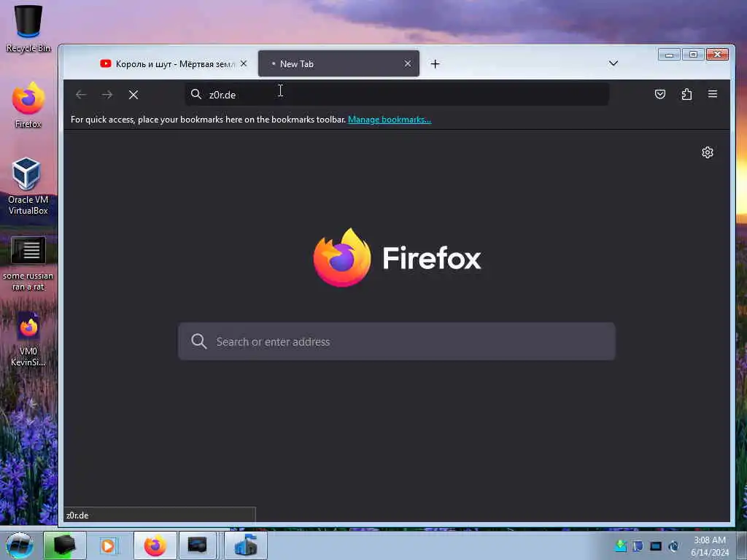Close the Король и шут tab
The width and height of the screenshot is (747, 560).
pyautogui.click(x=244, y=63)
